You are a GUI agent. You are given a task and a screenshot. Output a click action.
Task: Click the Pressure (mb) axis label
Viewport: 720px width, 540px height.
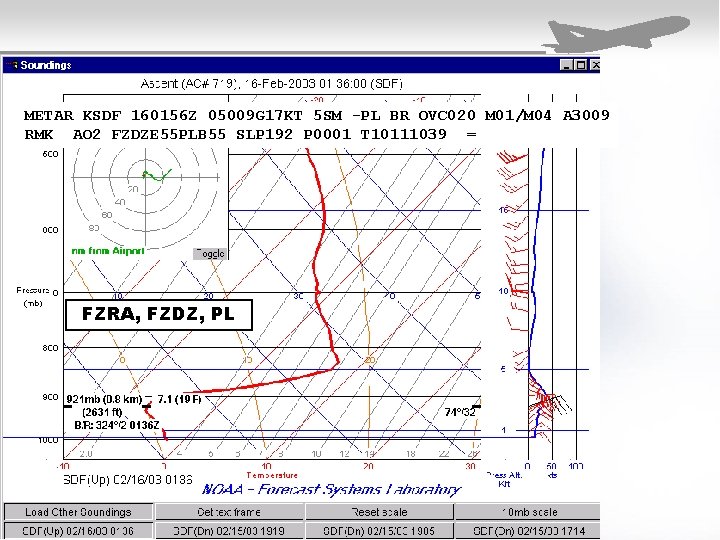tap(33, 297)
